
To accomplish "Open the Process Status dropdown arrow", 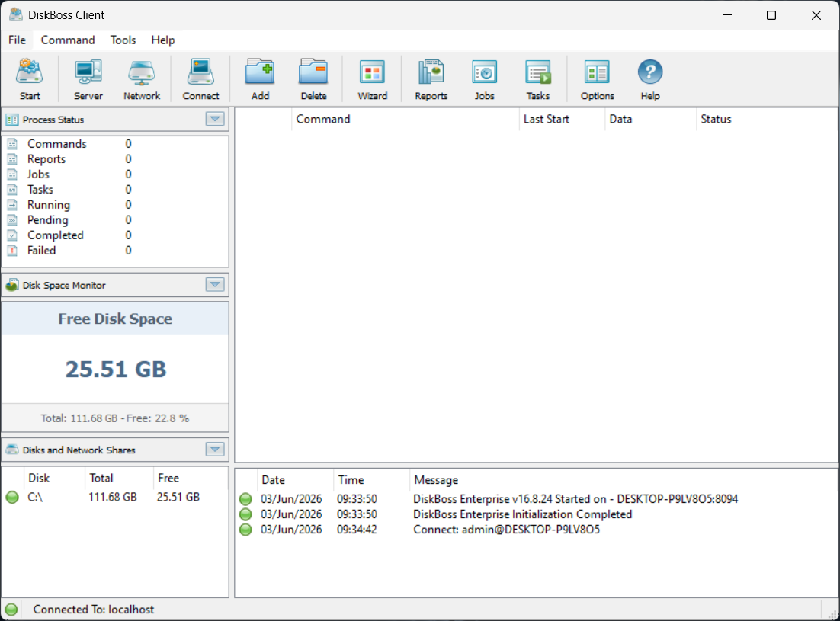I will (216, 120).
